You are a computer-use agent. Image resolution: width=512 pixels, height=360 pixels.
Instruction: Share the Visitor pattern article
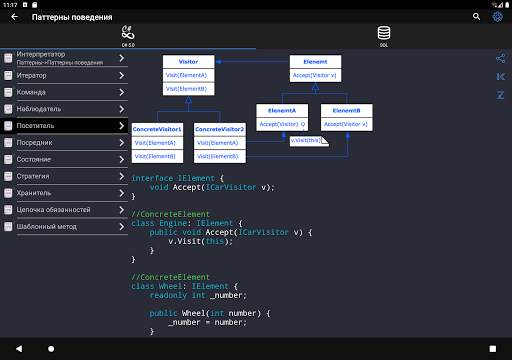click(x=500, y=58)
